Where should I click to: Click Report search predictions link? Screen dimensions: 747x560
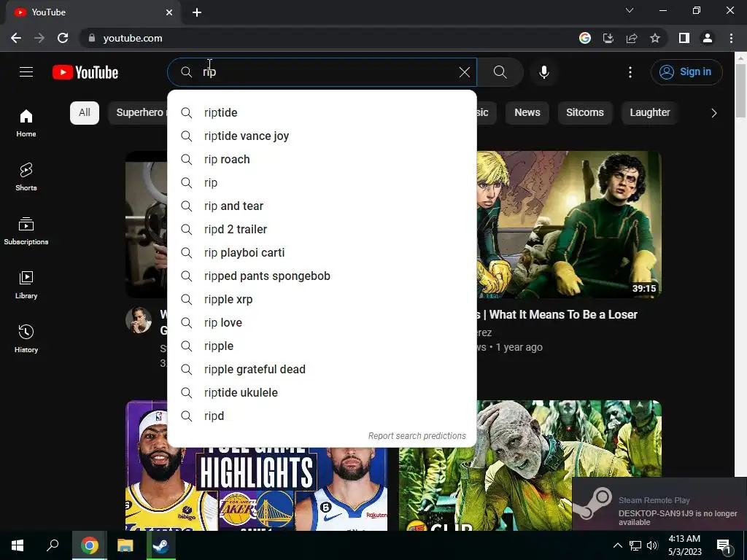click(x=417, y=436)
